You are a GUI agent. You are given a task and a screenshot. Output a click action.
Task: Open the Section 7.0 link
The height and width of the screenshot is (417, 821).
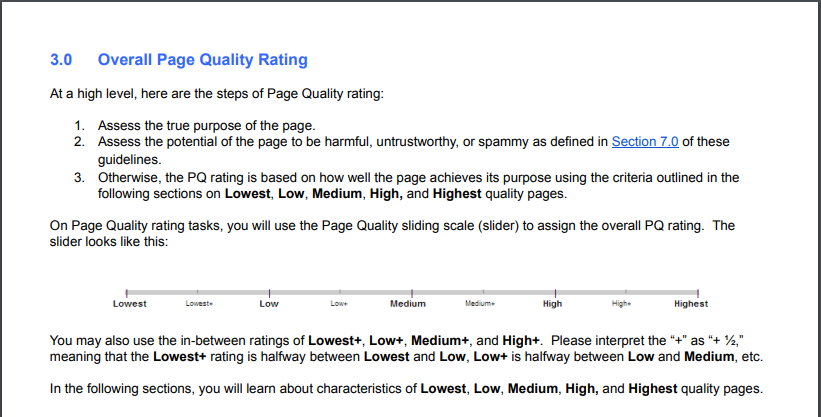[645, 142]
